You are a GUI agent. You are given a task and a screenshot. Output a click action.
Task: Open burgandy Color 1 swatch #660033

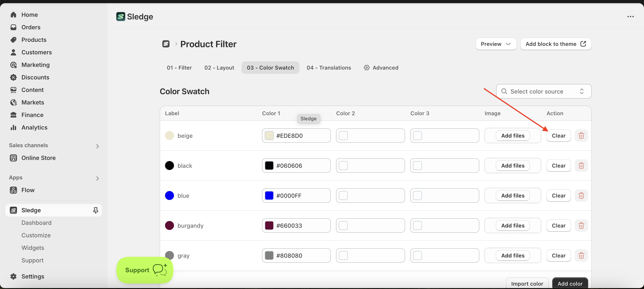[x=269, y=225]
